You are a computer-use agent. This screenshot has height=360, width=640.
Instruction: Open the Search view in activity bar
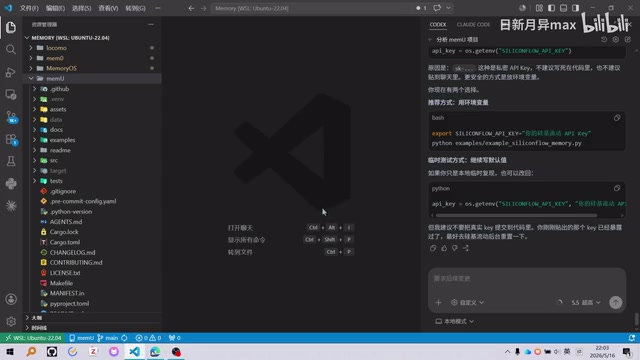(11, 49)
